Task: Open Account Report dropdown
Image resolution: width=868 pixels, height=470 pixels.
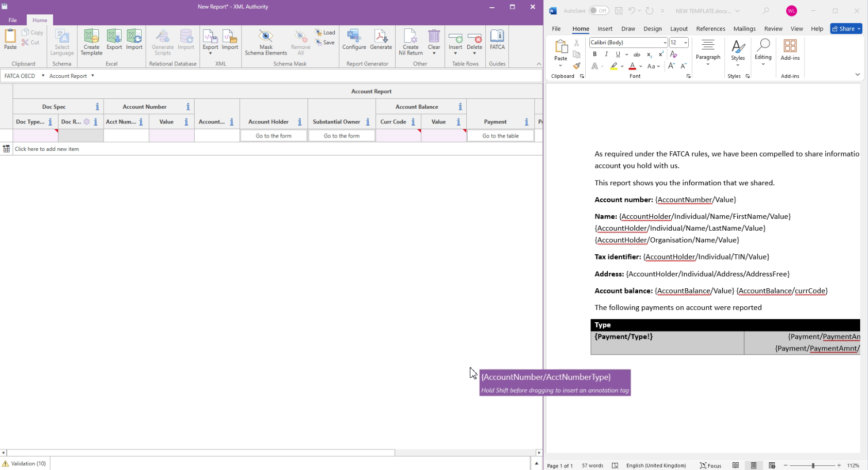Action: [93, 76]
